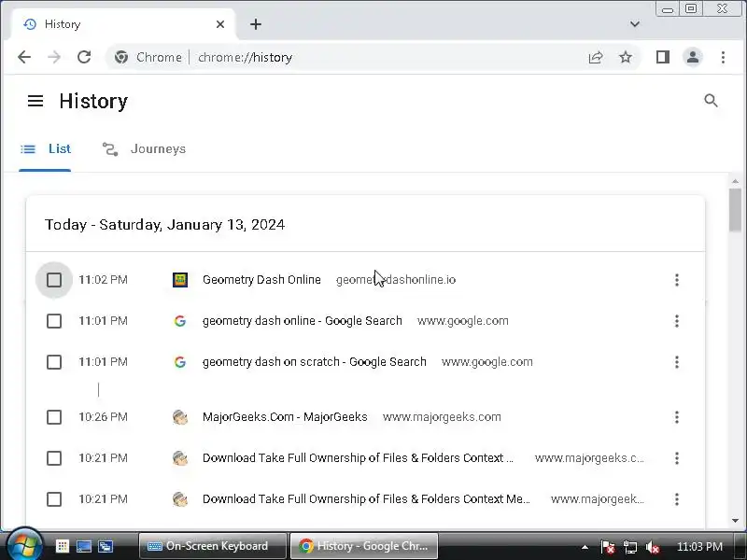Click the reload page icon
Viewport: 747px width, 560px height.
84,57
